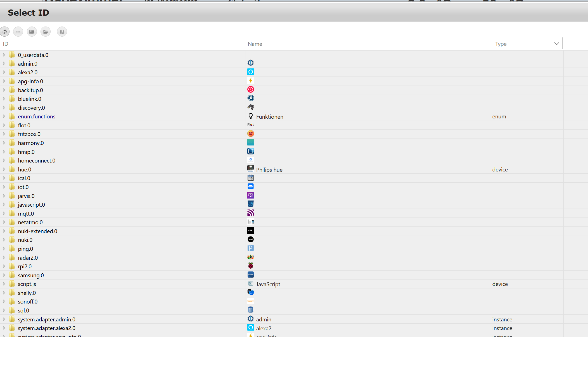Image resolution: width=588 pixels, height=375 pixels.
Task: Click the Name column header
Action: pos(255,44)
